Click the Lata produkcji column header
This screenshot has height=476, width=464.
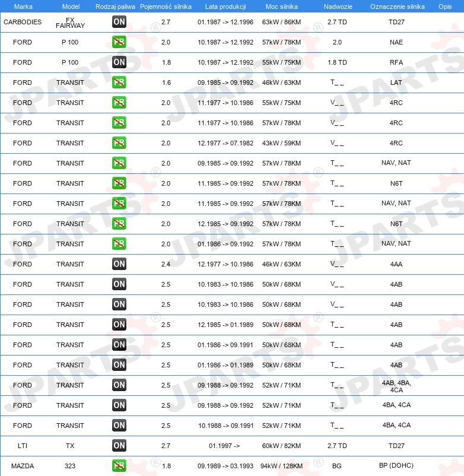(225, 7)
